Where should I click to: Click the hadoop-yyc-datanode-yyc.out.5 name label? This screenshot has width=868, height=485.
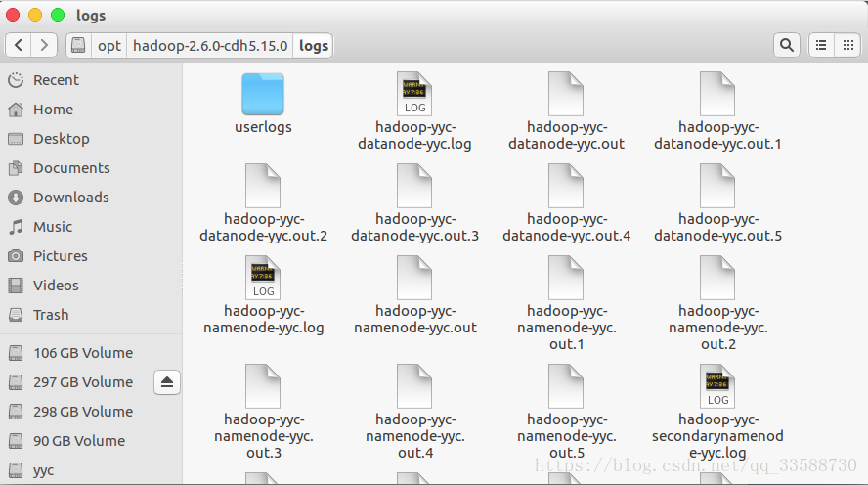718,228
